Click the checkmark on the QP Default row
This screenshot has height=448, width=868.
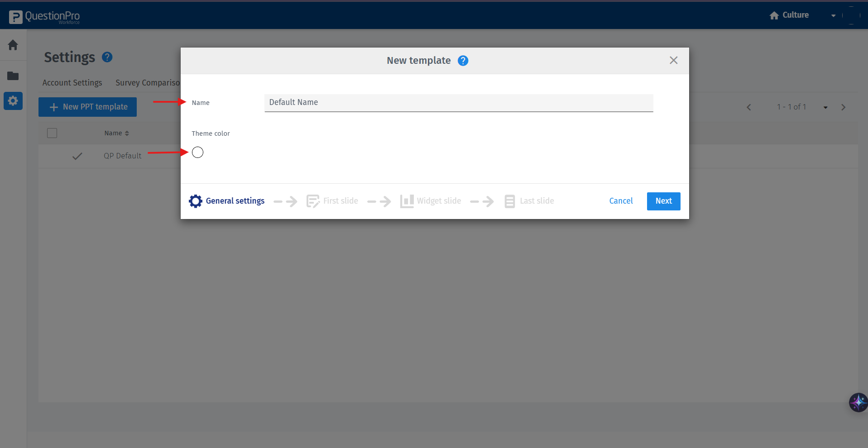(x=77, y=156)
